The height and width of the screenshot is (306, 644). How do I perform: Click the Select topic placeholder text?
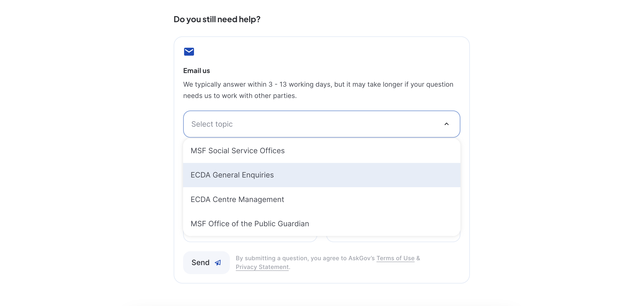212,124
